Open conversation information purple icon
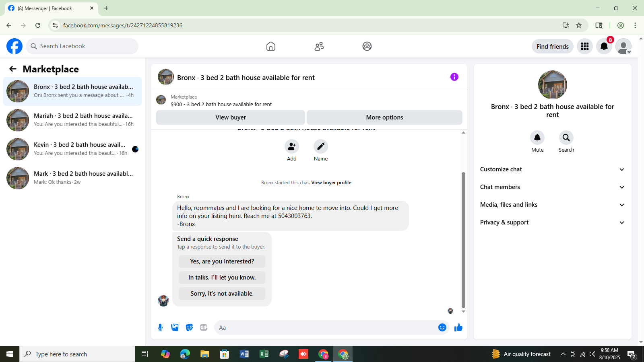The height and width of the screenshot is (362, 644). point(454,77)
